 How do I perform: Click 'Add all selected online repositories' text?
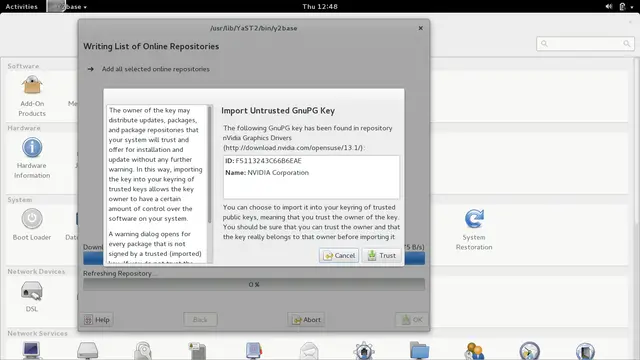point(156,69)
